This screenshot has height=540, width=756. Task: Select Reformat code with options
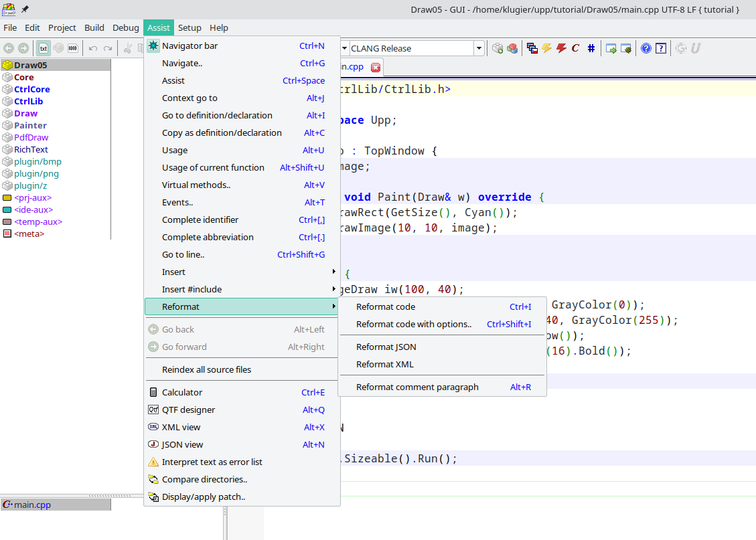[x=414, y=324]
